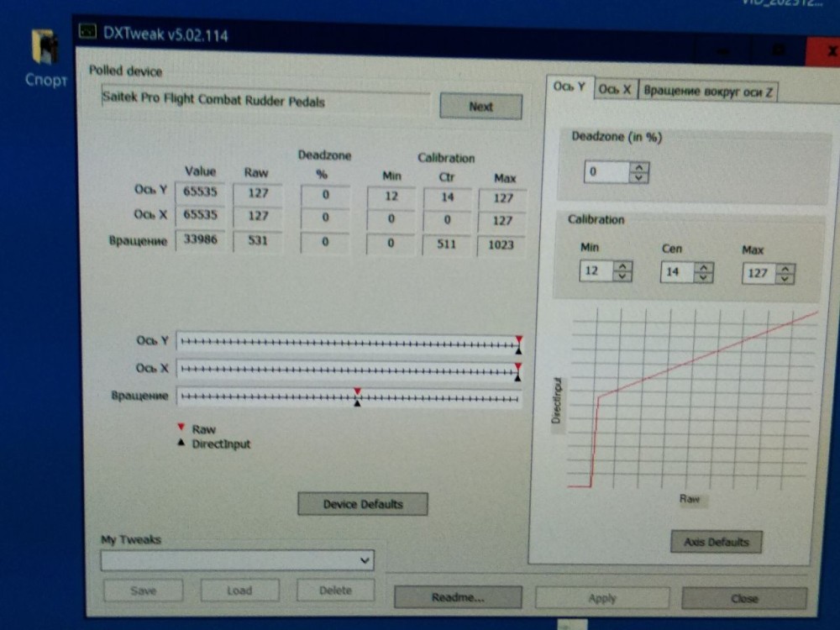840x630 pixels.
Task: Click Вращение Value cell 33986
Action: coord(200,239)
